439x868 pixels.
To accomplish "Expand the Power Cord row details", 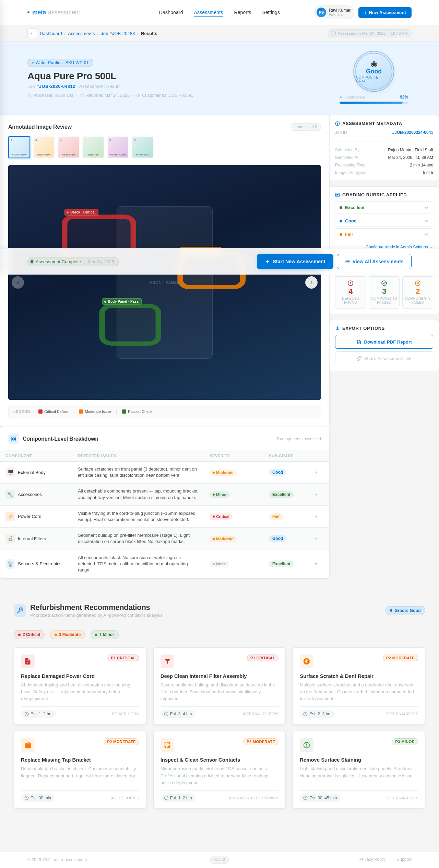I will [316, 517].
